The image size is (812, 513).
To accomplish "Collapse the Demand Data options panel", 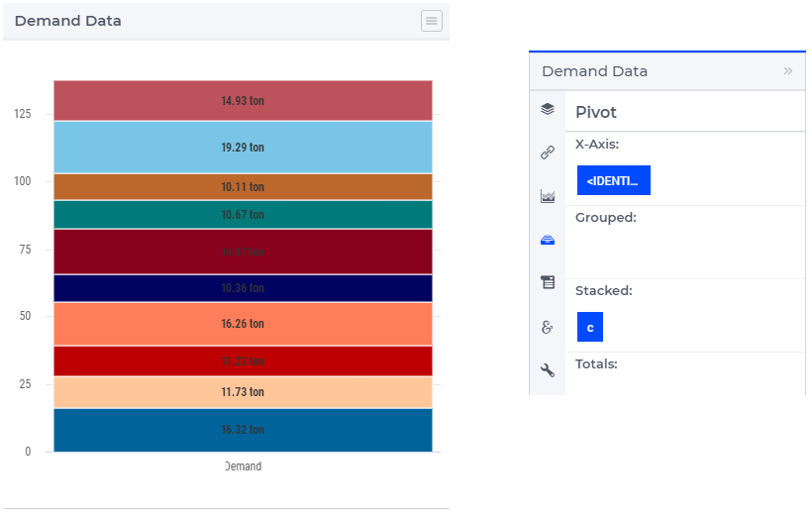I will (787, 71).
